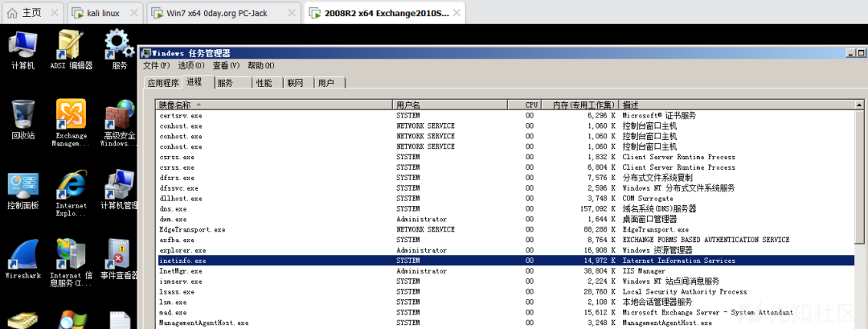Select the csrss.exe row using 1,832 K

click(506, 157)
